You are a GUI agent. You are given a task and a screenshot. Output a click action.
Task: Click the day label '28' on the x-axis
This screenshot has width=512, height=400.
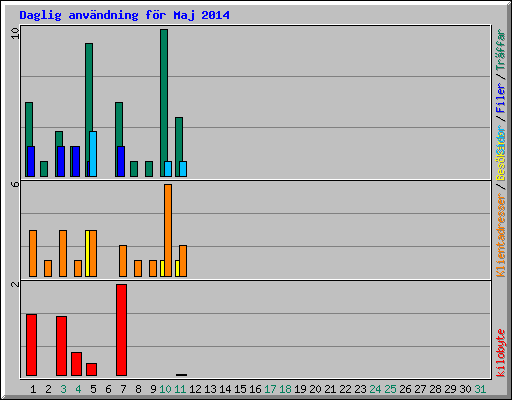pyautogui.click(x=435, y=389)
